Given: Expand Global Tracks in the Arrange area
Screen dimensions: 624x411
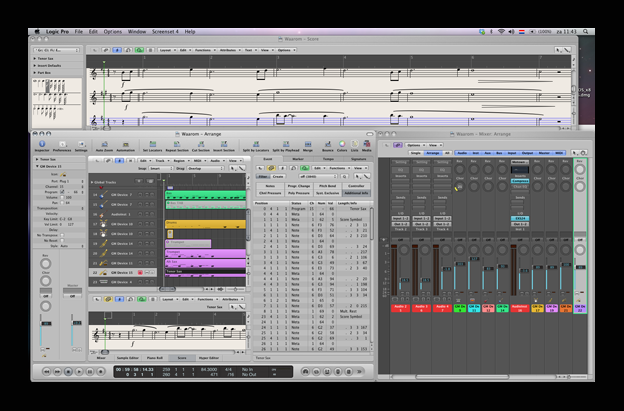Looking at the screenshot, I should click(92, 182).
